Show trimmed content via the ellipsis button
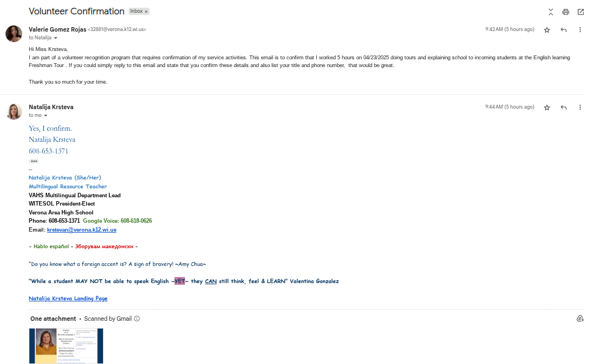The width and height of the screenshot is (591, 364). [34, 161]
